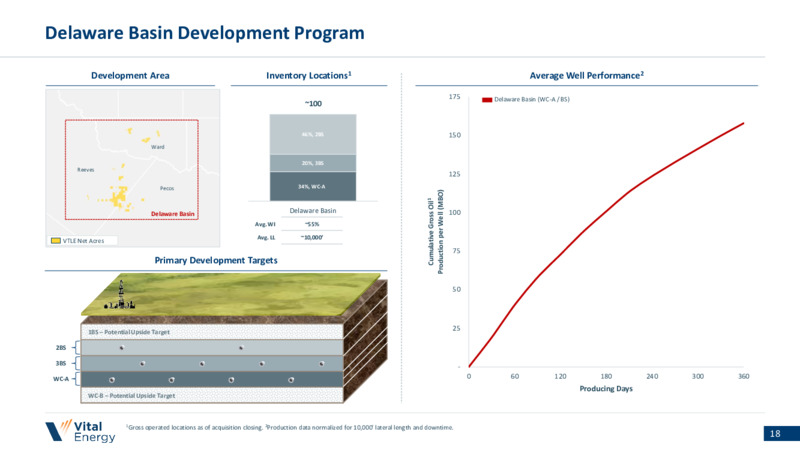
Task: Click the 'WC-A' layer label beside the block diagram
Action: pyautogui.click(x=61, y=379)
